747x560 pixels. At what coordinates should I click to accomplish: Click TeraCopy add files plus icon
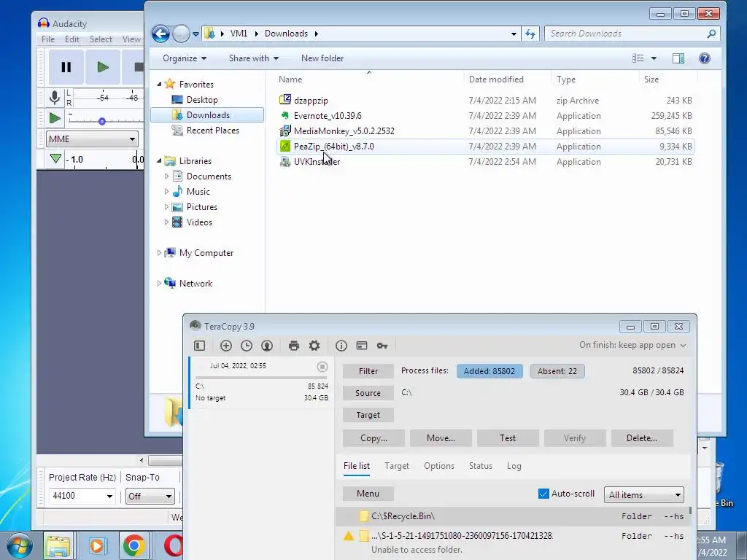[226, 346]
